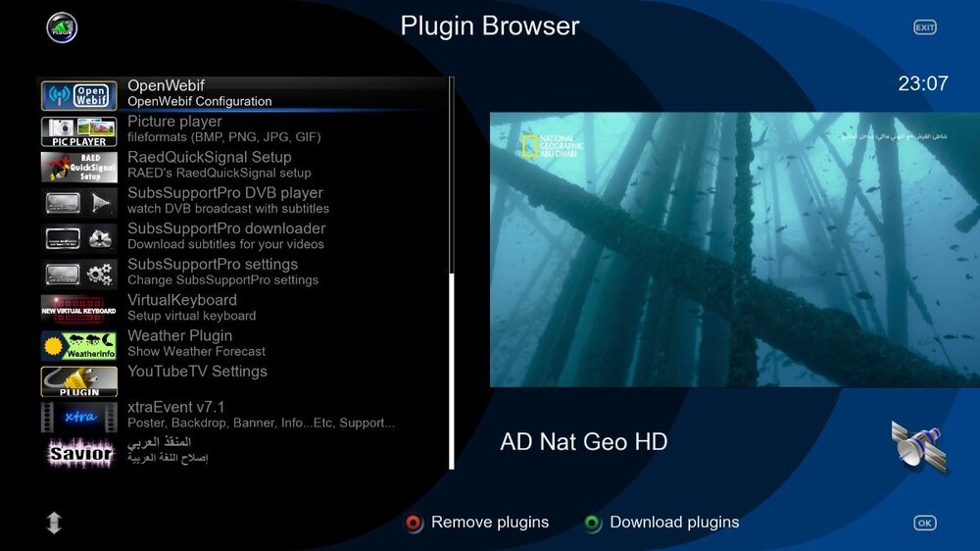
Task: Select Download subtitles for your videos text
Action: pos(225,244)
